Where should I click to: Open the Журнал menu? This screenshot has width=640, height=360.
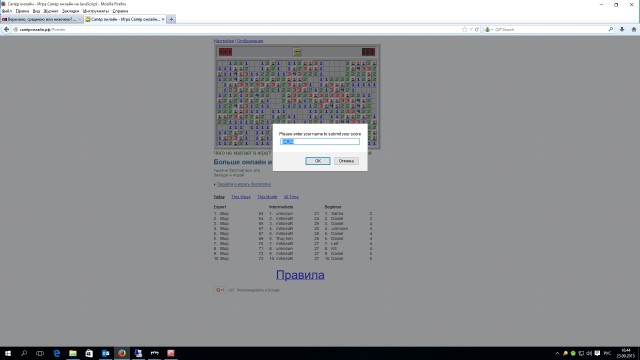point(51,11)
